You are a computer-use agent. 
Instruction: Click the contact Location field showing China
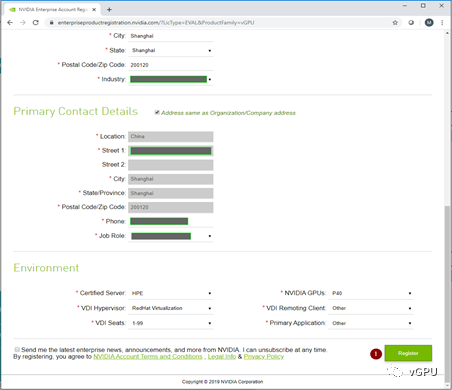(x=171, y=137)
